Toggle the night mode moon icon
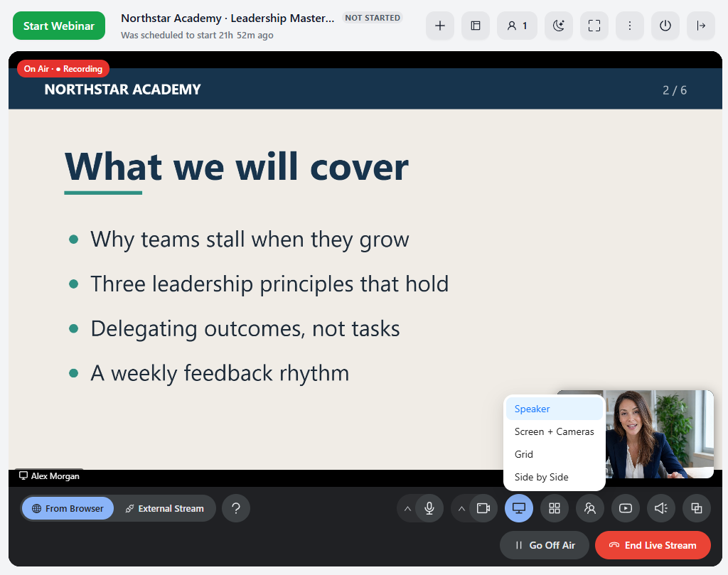This screenshot has height=575, width=728. pos(559,26)
